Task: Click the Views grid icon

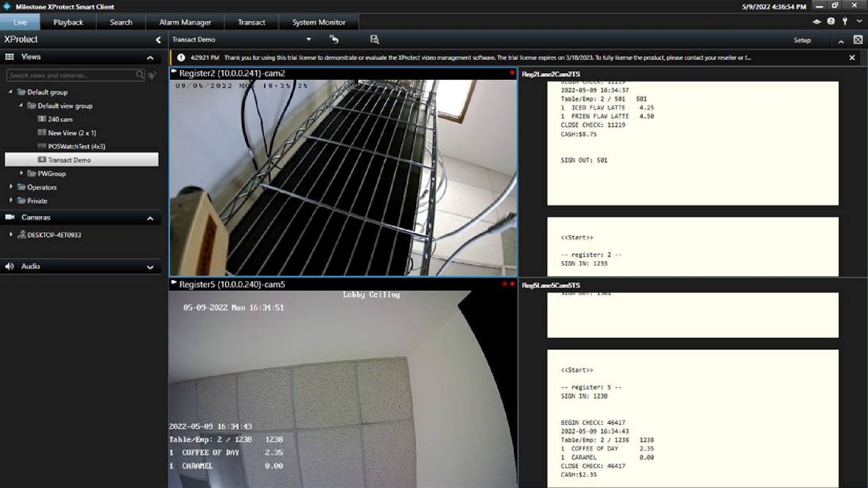Action: (9, 56)
